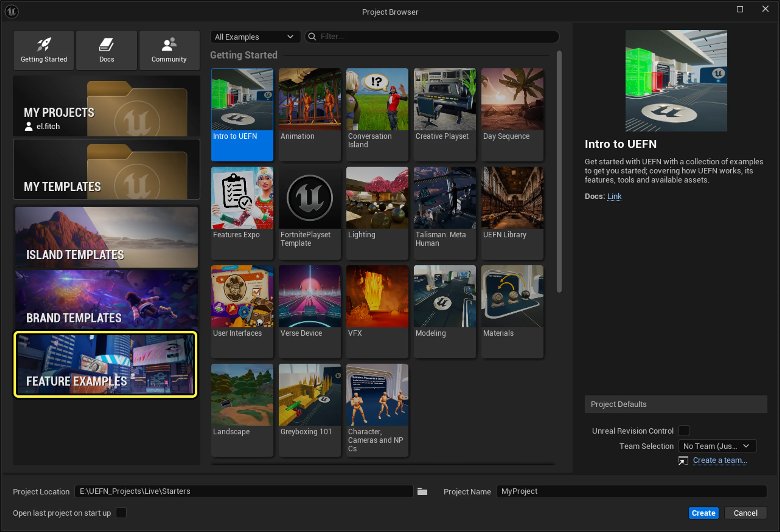780x532 pixels.
Task: Open the Getting Started rocket button
Action: click(44, 50)
